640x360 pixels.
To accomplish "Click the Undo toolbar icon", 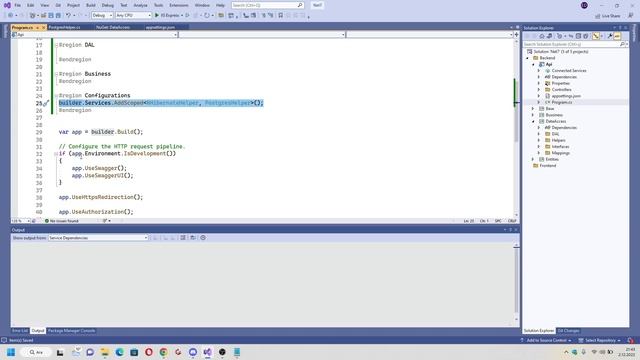I will (68, 15).
